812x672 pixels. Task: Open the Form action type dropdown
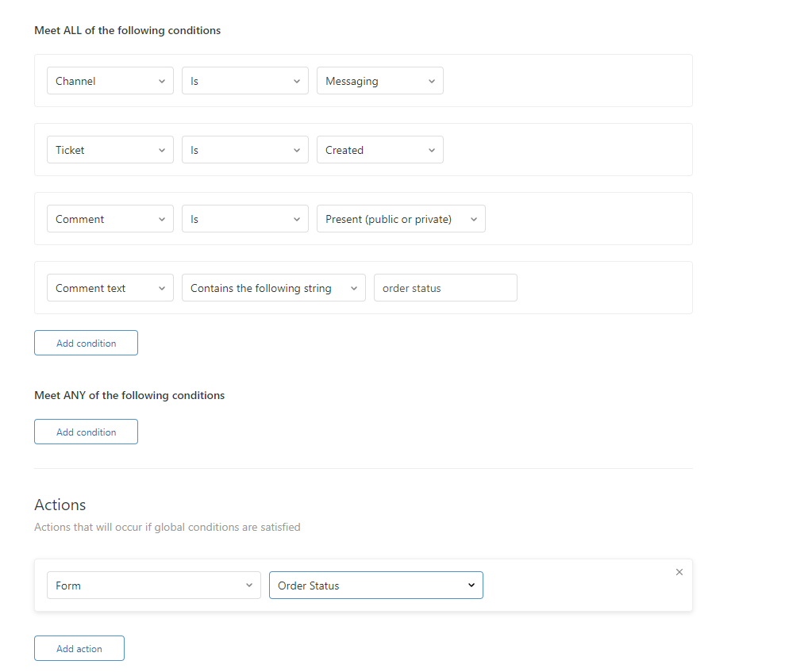click(x=153, y=586)
